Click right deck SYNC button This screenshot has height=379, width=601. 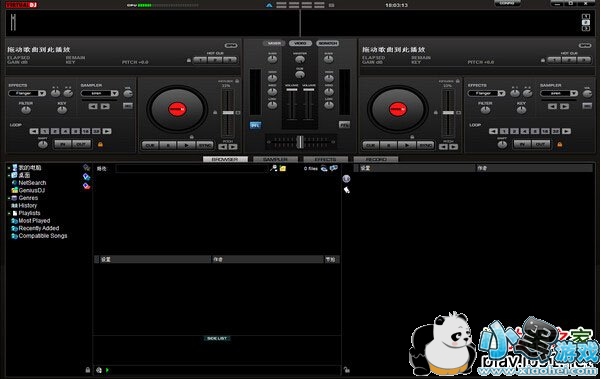click(x=425, y=146)
